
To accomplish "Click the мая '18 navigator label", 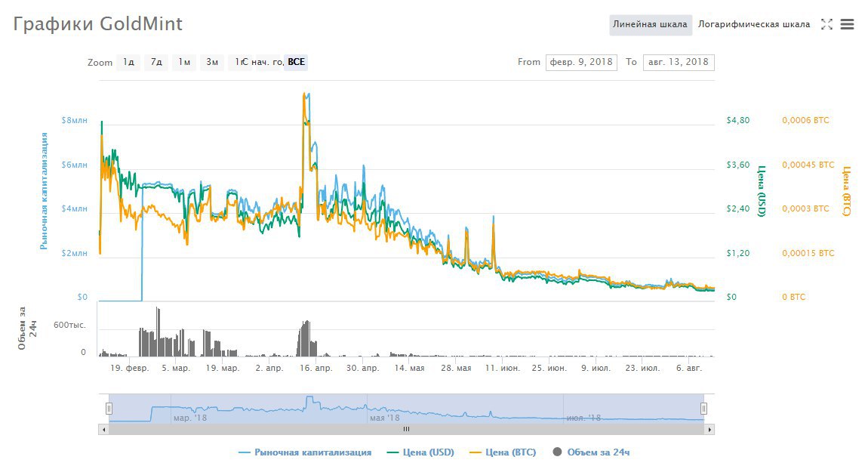I will (384, 418).
